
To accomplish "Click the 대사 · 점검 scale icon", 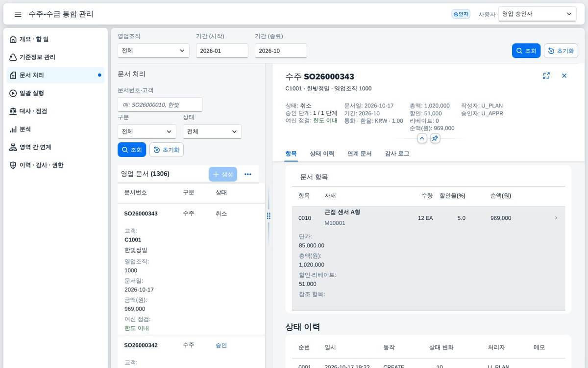I will (13, 111).
